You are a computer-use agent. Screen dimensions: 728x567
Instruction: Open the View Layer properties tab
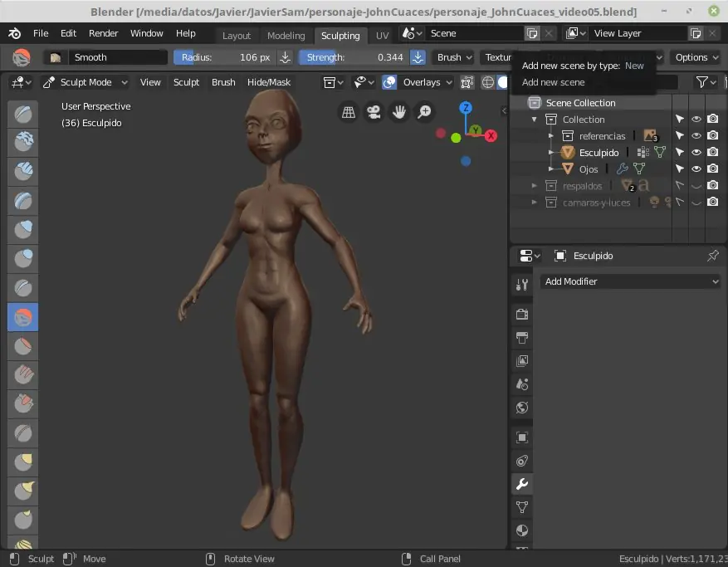coord(522,361)
